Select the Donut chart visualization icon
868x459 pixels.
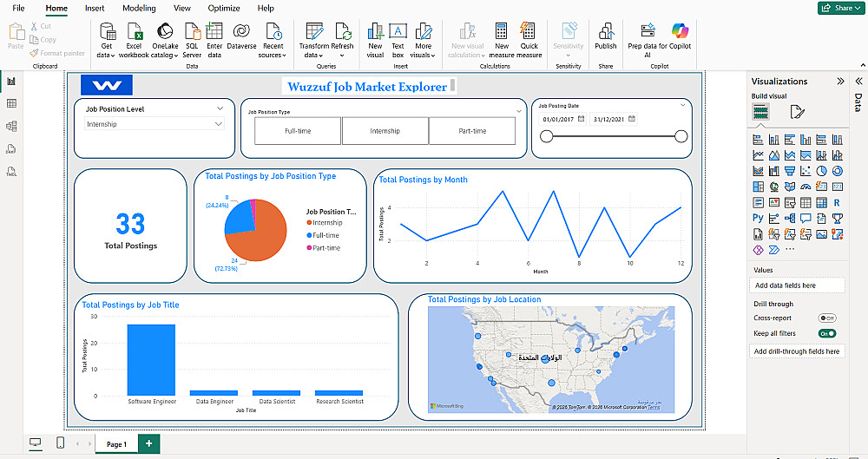(x=838, y=171)
